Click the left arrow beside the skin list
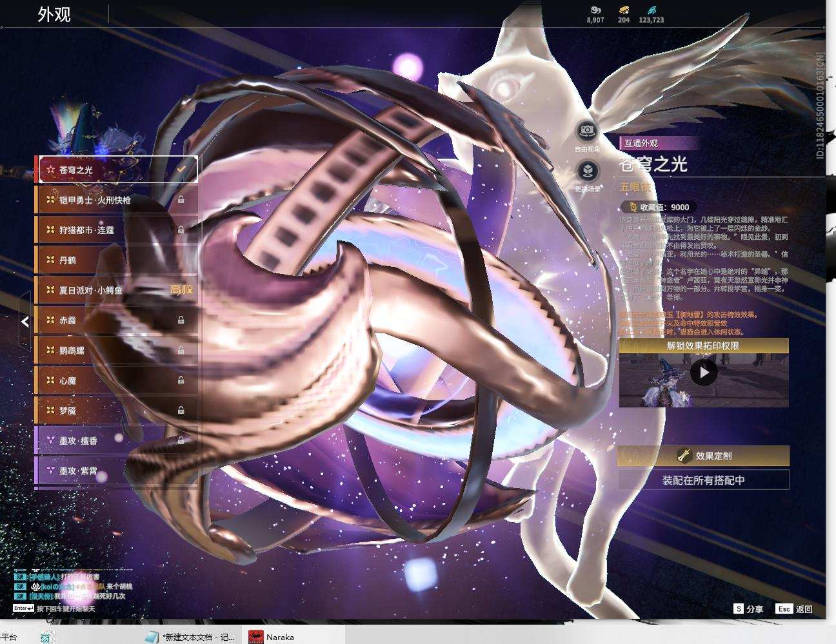The height and width of the screenshot is (644, 836). coord(25,321)
